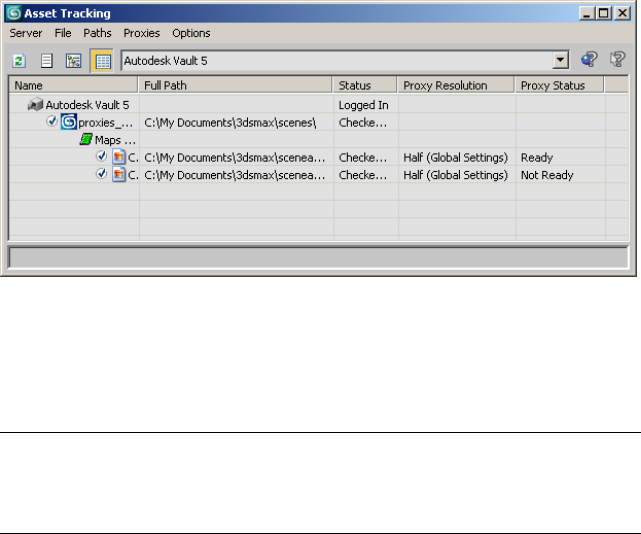Click the question mark help icon
The image size is (641, 534).
[x=618, y=59]
